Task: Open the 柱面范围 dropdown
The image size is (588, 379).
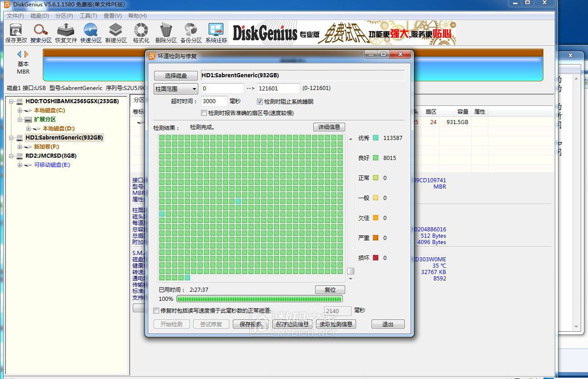Action: [176, 89]
